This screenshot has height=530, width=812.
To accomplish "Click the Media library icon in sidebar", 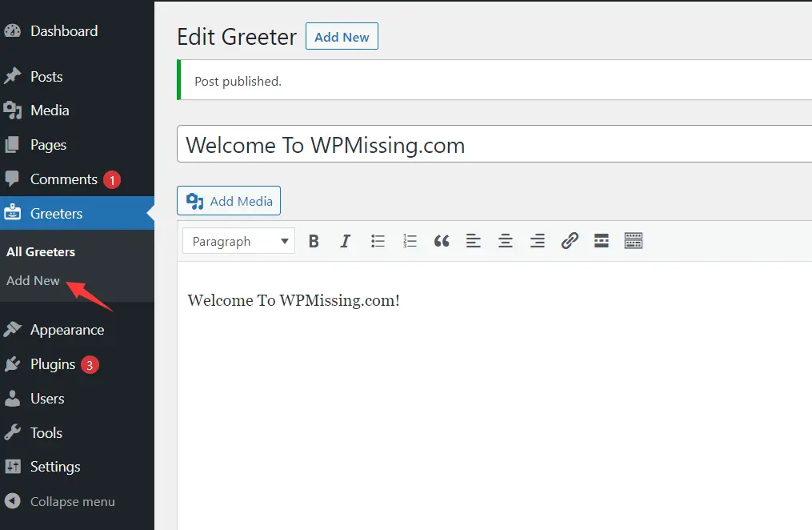I will click(x=13, y=110).
